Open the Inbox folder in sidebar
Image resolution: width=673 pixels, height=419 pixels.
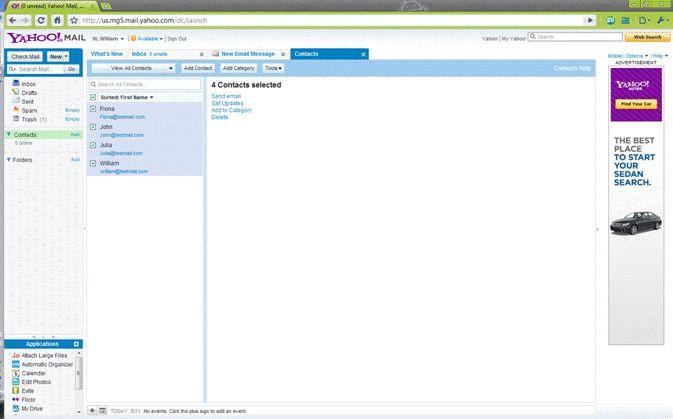(28, 83)
